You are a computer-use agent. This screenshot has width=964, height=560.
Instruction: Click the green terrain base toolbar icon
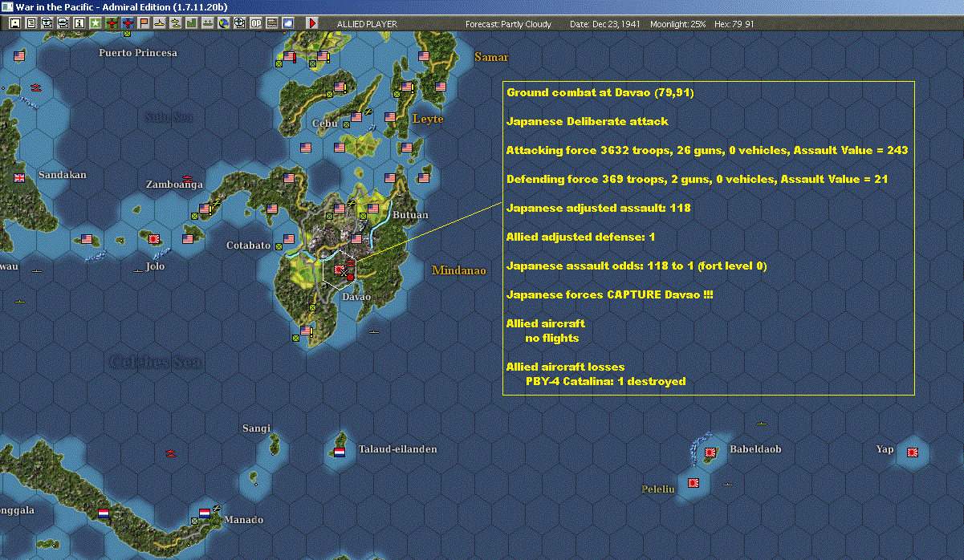pos(192,23)
